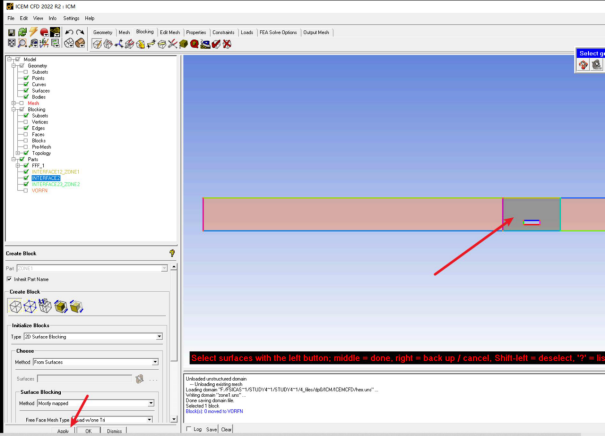Click the Split Block toolbar icon
Image resolution: width=605 pixels, height=437 pixels.
[x=108, y=44]
